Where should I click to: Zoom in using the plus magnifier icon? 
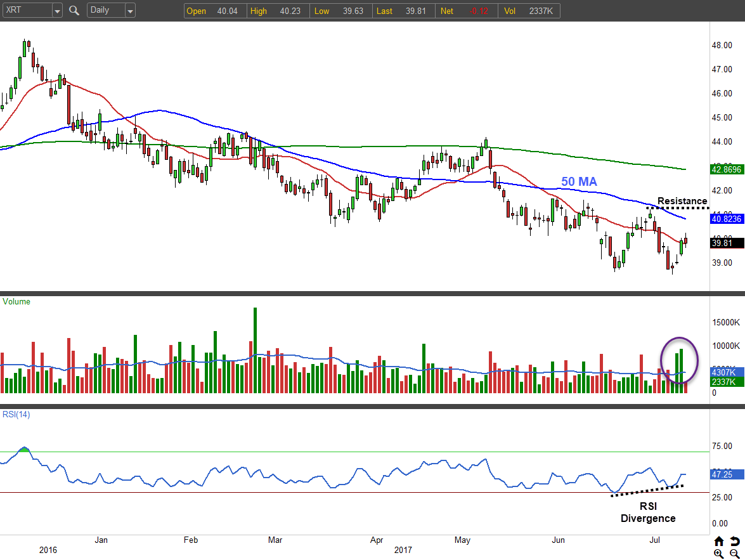coord(719,554)
